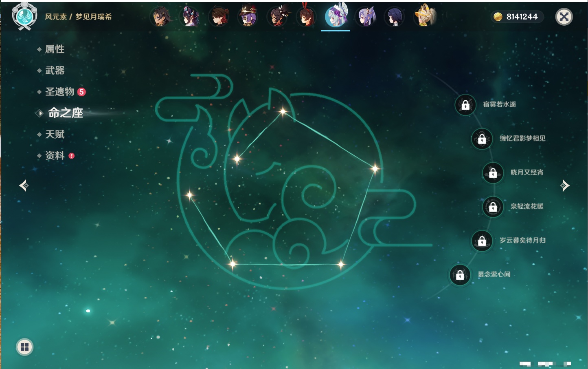
Task: Click the 风元素 / 梦见月瑞希 title text
Action: [x=78, y=17]
